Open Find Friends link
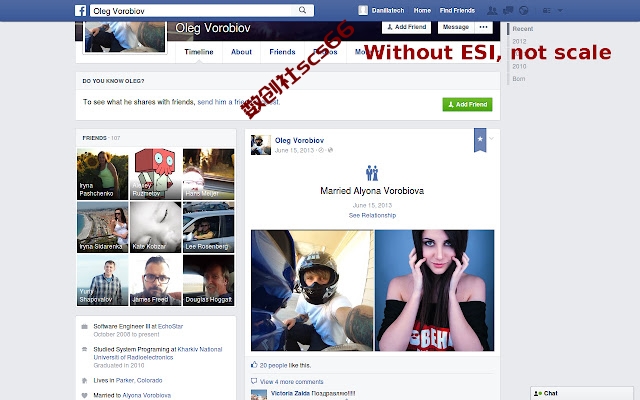This screenshot has height=400, width=640. (457, 11)
